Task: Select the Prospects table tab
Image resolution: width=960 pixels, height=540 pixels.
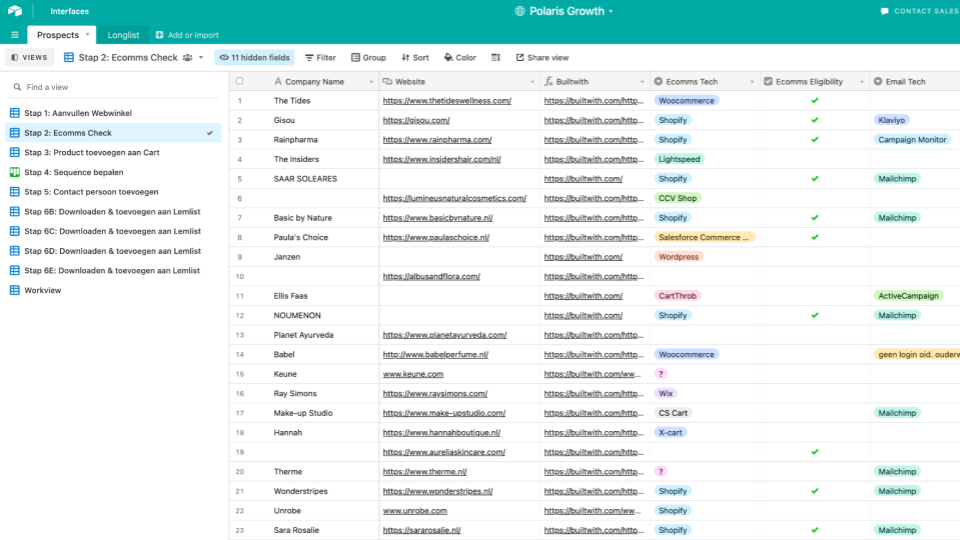Action: [58, 35]
